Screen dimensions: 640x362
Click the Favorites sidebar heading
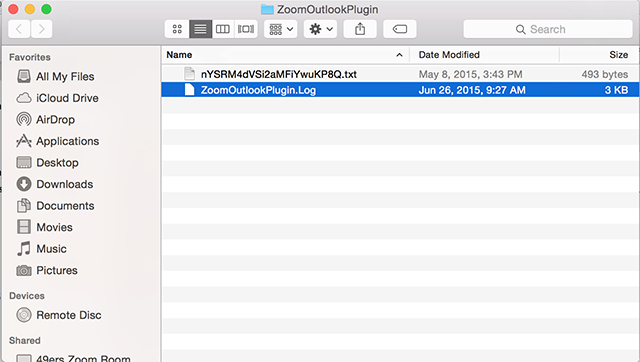coord(30,57)
